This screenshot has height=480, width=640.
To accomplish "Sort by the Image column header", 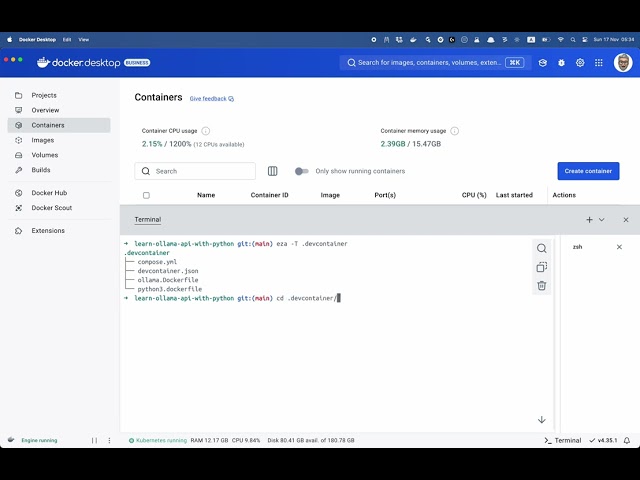I will [x=330, y=195].
